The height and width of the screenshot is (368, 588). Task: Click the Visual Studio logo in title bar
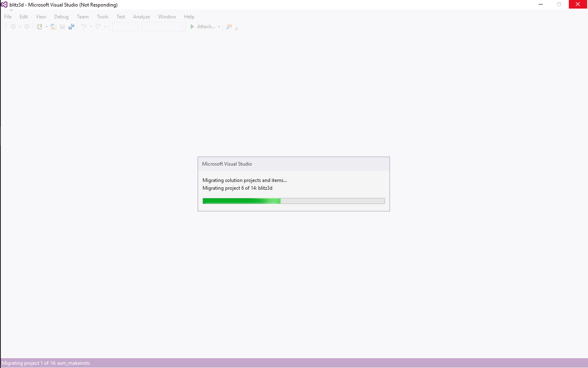pyautogui.click(x=4, y=4)
